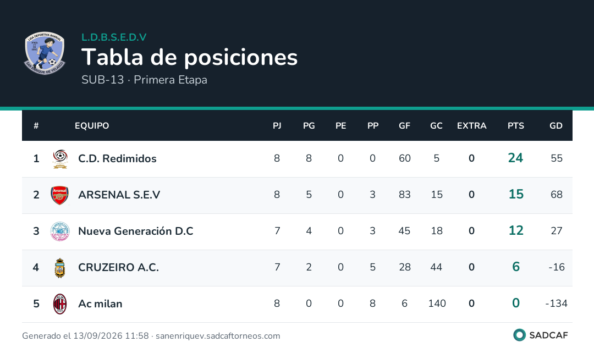This screenshot has height=364, width=594.
Task: Open the ARSENAL S.E.V team name
Action: [119, 195]
